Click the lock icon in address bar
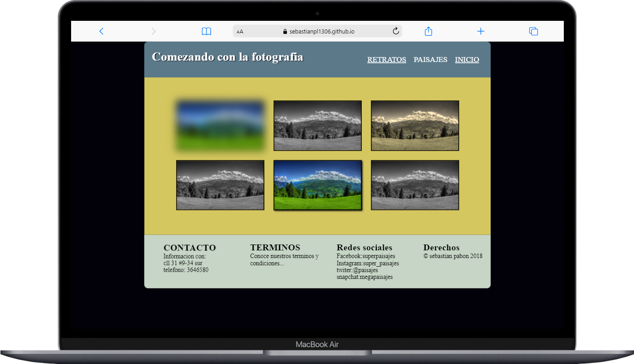Image resolution: width=634 pixels, height=364 pixels. (285, 32)
